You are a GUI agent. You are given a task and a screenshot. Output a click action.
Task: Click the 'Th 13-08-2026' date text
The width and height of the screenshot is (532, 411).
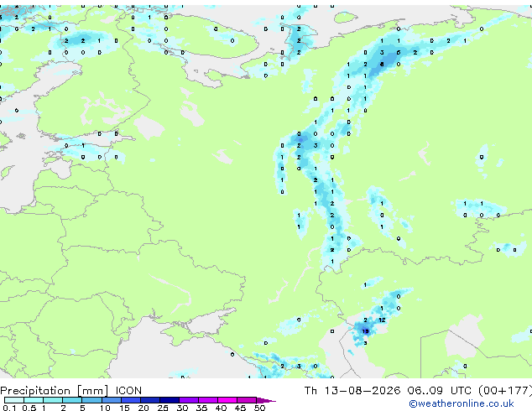tap(352, 391)
